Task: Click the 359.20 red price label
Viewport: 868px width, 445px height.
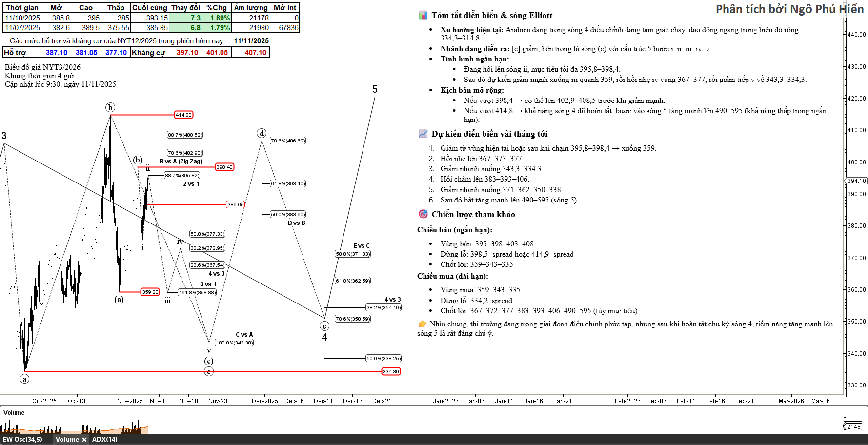Action: pyautogui.click(x=150, y=292)
